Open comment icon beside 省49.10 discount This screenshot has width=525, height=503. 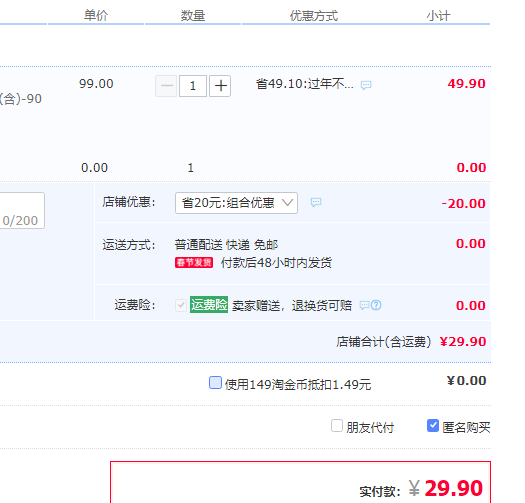coord(366,85)
